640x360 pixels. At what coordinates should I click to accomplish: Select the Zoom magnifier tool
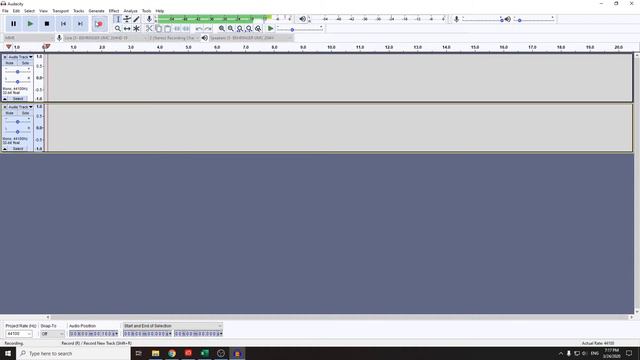tap(118, 29)
